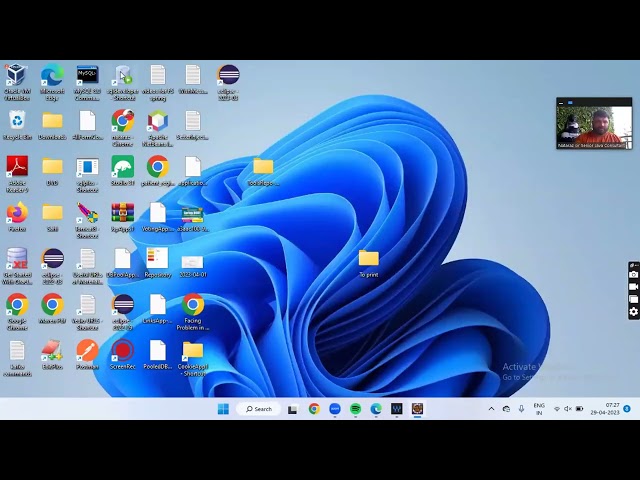Open the ENG IN language switcher
This screenshot has height=480, width=640.
(x=539, y=409)
